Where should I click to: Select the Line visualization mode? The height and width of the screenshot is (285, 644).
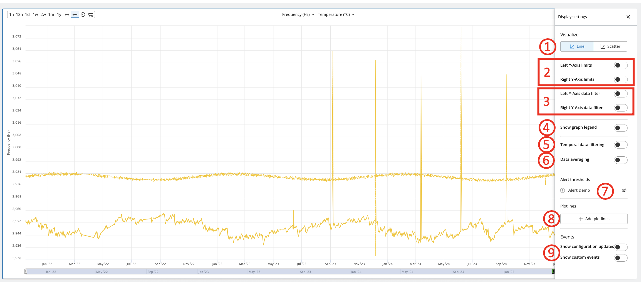577,47
